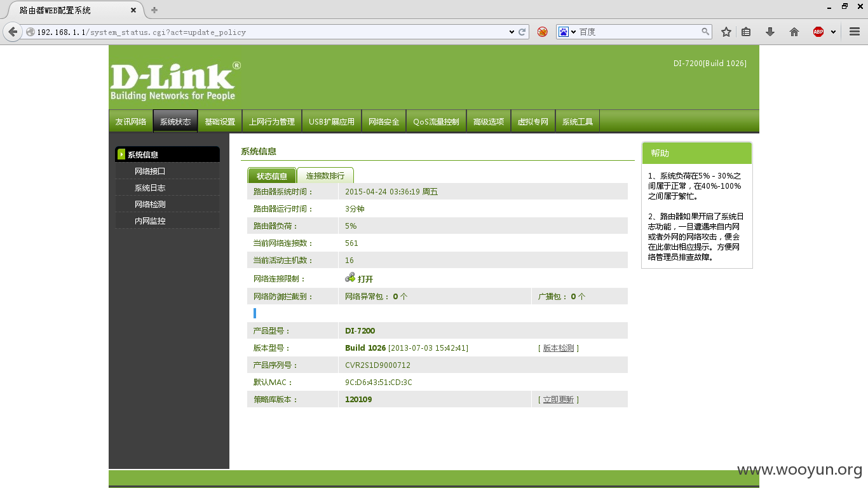Screen dimensions: 868x488
Task: Open the 基础设置 menu
Action: pyautogui.click(x=220, y=121)
